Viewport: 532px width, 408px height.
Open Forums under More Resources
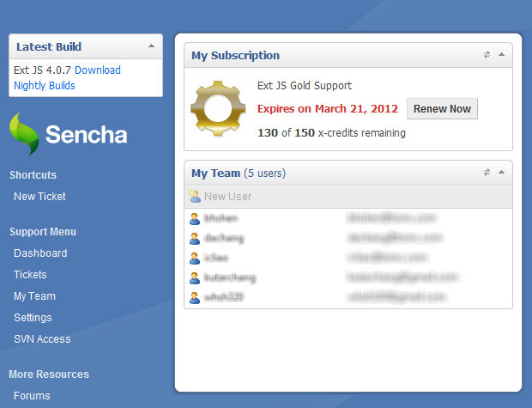(x=32, y=395)
